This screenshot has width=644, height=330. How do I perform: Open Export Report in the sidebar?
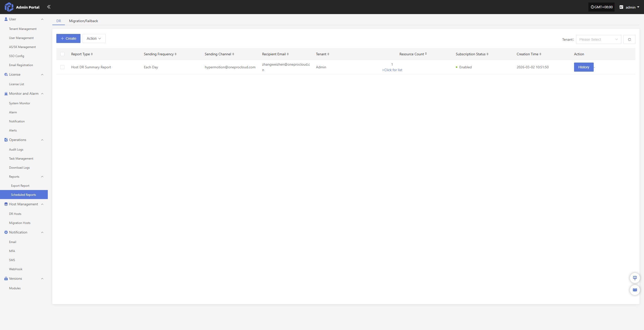pyautogui.click(x=20, y=186)
